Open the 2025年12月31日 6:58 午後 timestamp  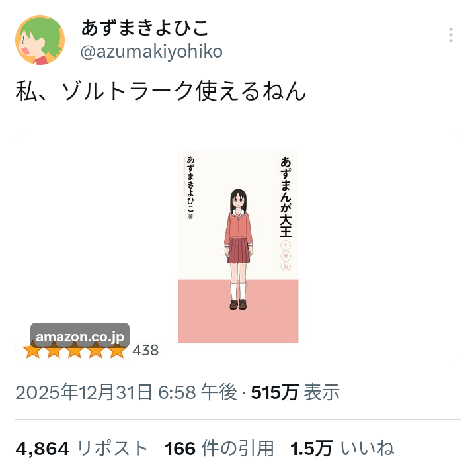tap(126, 392)
